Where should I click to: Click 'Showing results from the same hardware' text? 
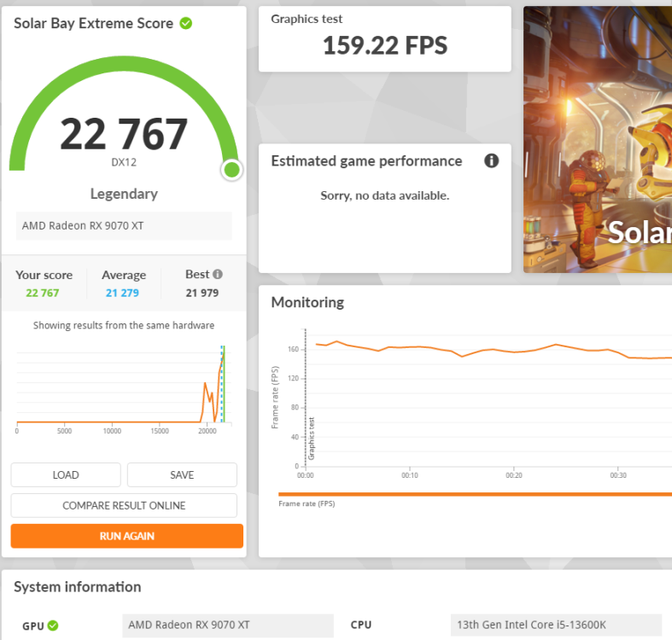point(124,326)
